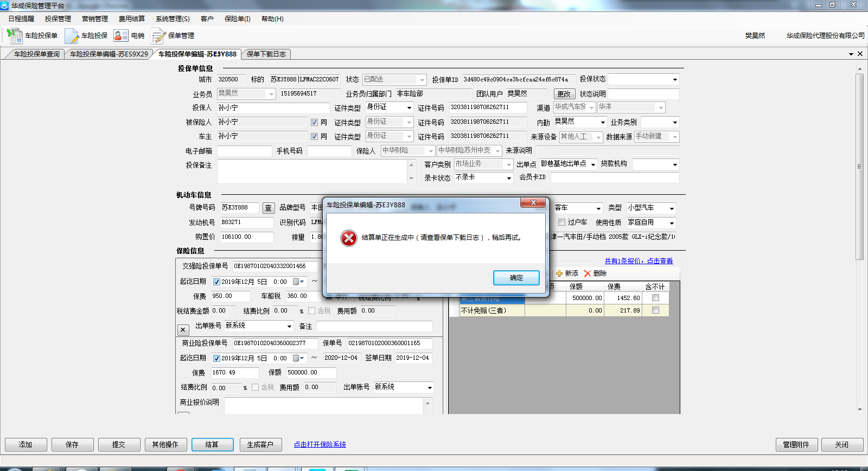Check 含不计 box for 不计免赔 row
The height and width of the screenshot is (471, 868).
pos(655,310)
